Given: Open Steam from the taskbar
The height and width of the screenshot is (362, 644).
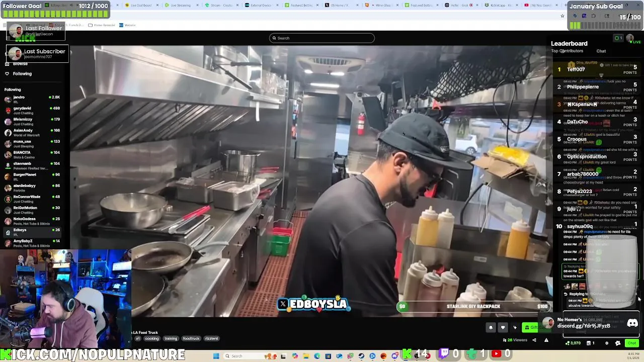Looking at the screenshot, I should (361, 356).
